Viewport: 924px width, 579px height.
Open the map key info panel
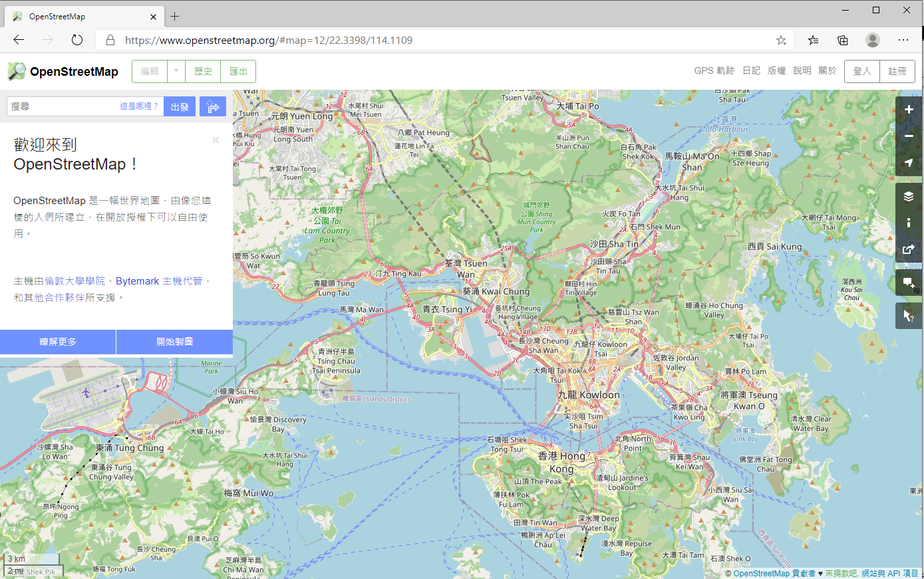click(x=909, y=223)
